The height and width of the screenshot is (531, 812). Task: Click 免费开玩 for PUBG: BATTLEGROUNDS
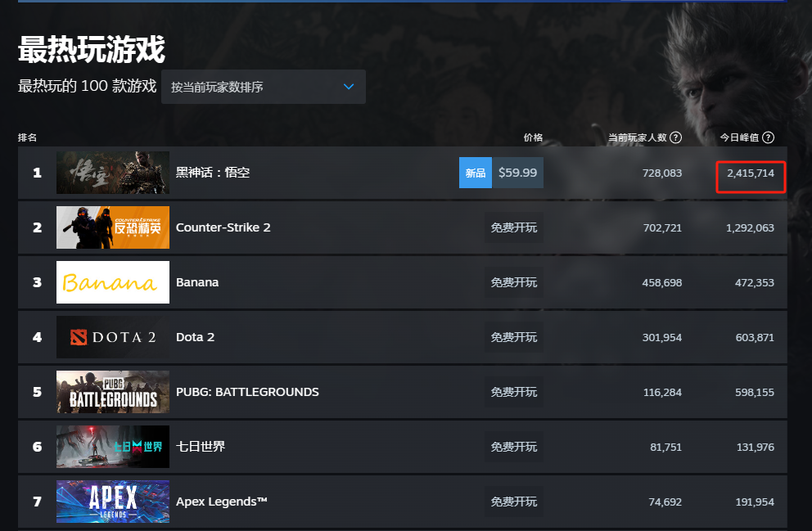[x=514, y=392]
